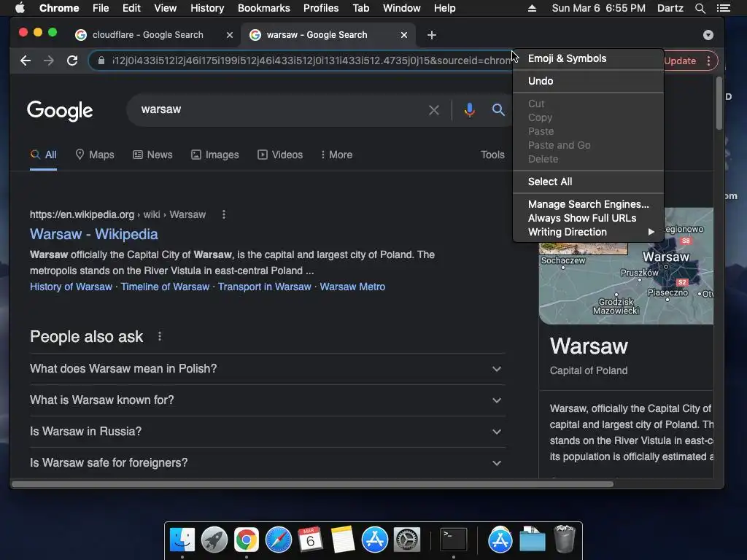The image size is (747, 560).
Task: Close the cloudflare Google Search tab
Action: point(230,35)
